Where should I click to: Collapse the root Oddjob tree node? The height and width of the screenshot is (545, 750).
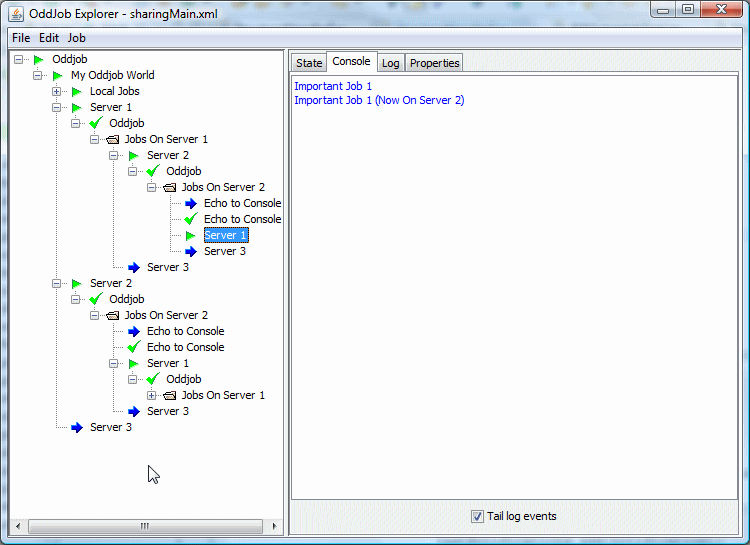[19, 60]
